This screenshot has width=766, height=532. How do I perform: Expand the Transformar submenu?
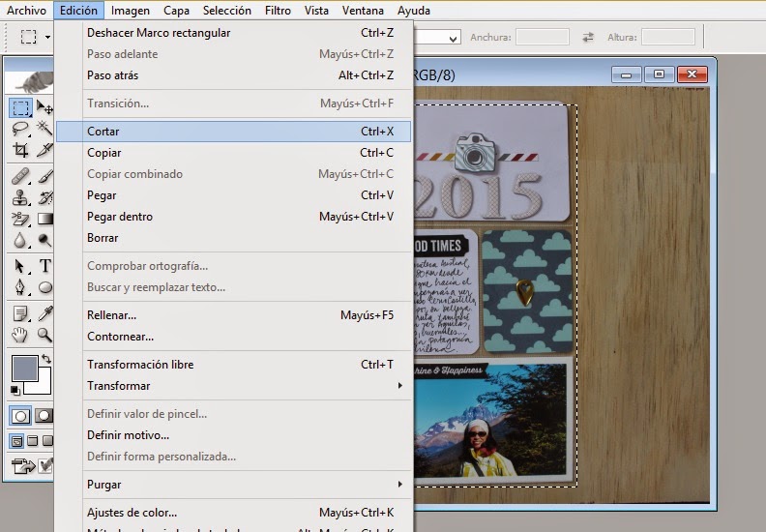[400, 385]
